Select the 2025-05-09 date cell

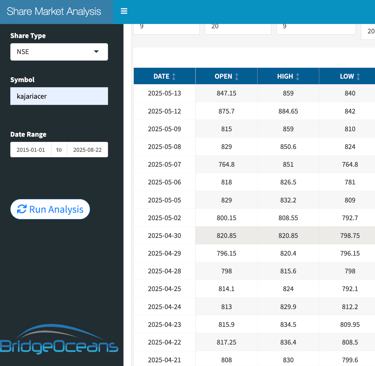[x=164, y=129]
